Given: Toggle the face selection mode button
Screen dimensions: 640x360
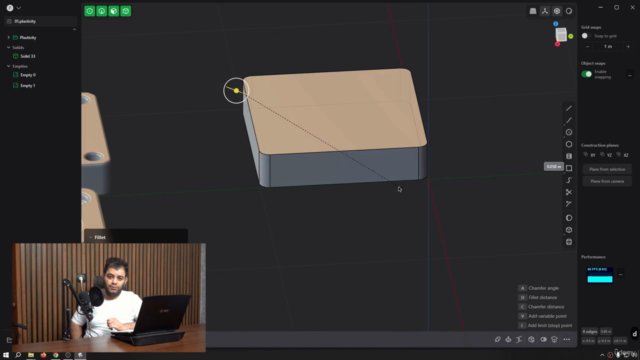Looking at the screenshot, I should pos(114,11).
